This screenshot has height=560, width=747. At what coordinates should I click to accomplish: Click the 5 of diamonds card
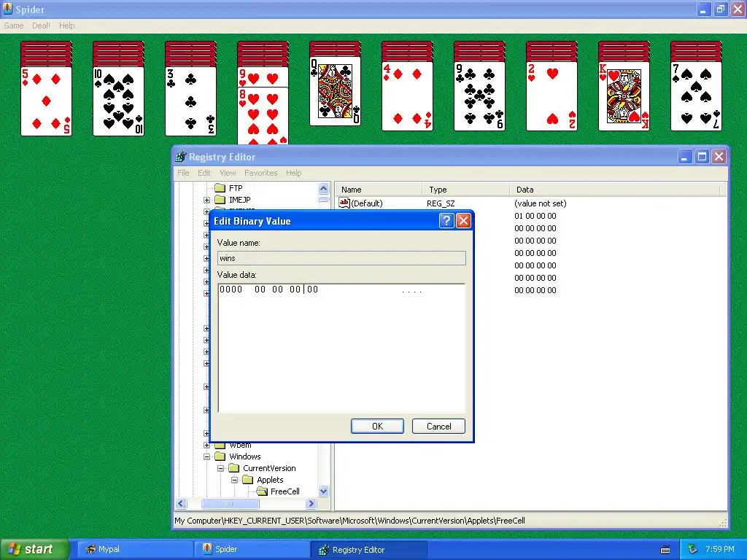46,101
